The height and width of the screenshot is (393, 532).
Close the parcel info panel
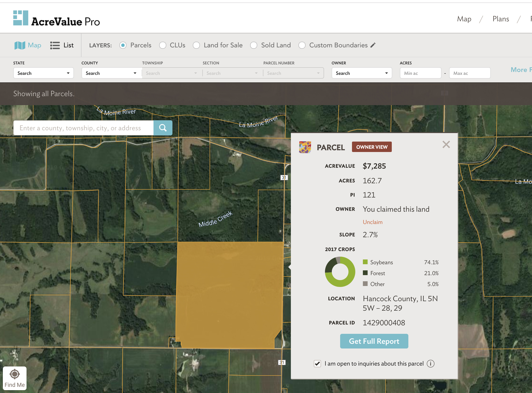coord(446,144)
